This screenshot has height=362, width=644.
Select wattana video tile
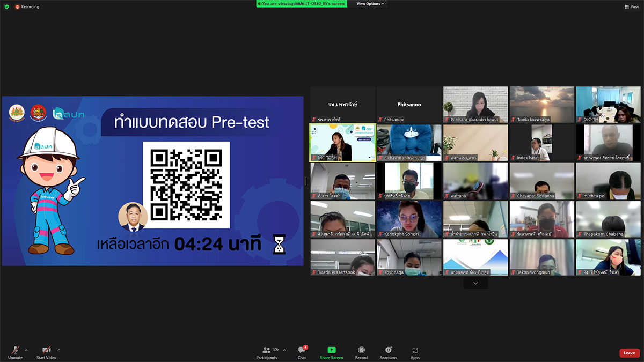[x=475, y=181]
